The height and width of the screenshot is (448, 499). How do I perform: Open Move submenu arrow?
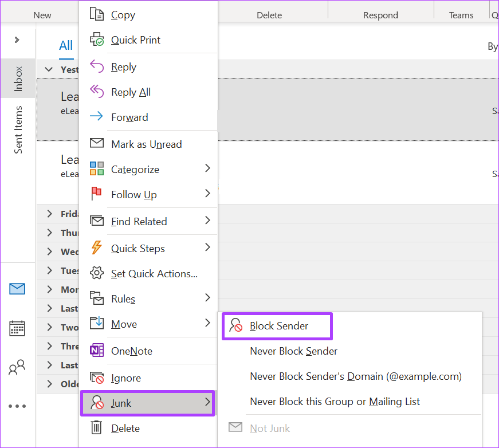click(207, 323)
